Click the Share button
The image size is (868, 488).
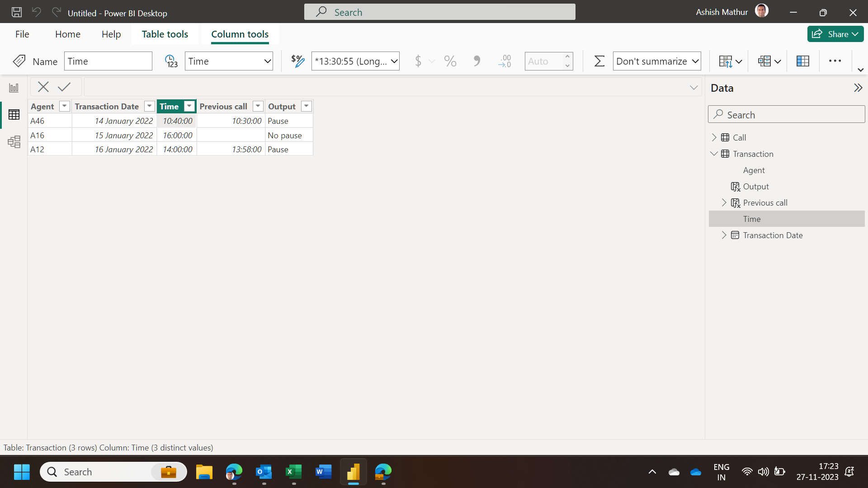tap(835, 34)
